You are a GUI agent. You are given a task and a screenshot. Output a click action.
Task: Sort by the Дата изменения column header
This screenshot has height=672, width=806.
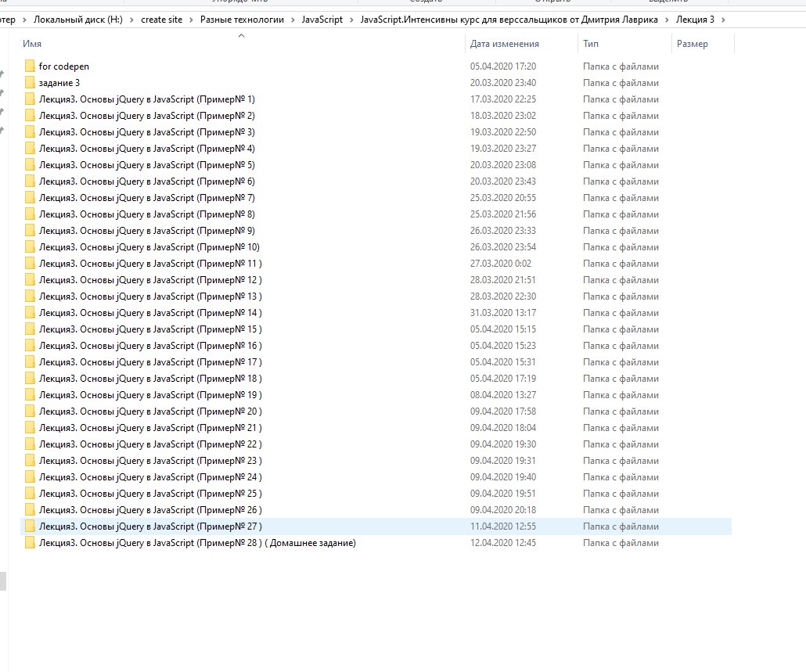pyautogui.click(x=504, y=44)
